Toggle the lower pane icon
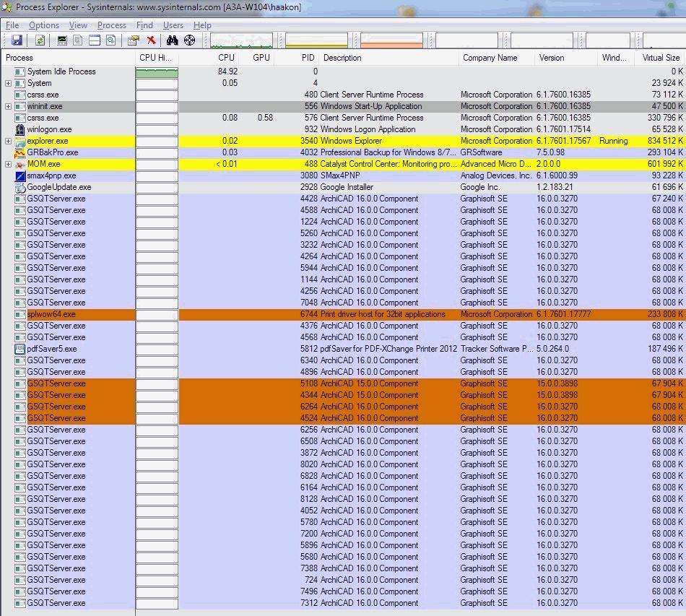Screen dimensions: 686x616 click(95, 40)
